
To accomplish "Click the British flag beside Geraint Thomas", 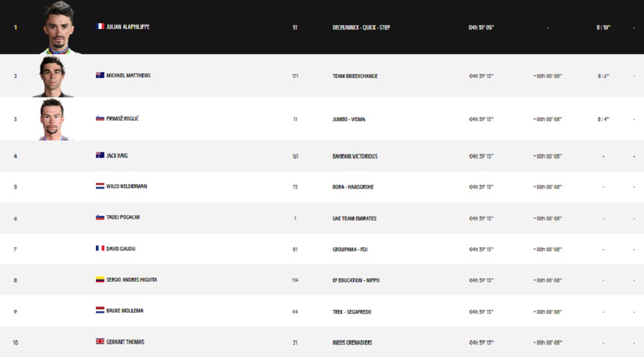I will (100, 342).
